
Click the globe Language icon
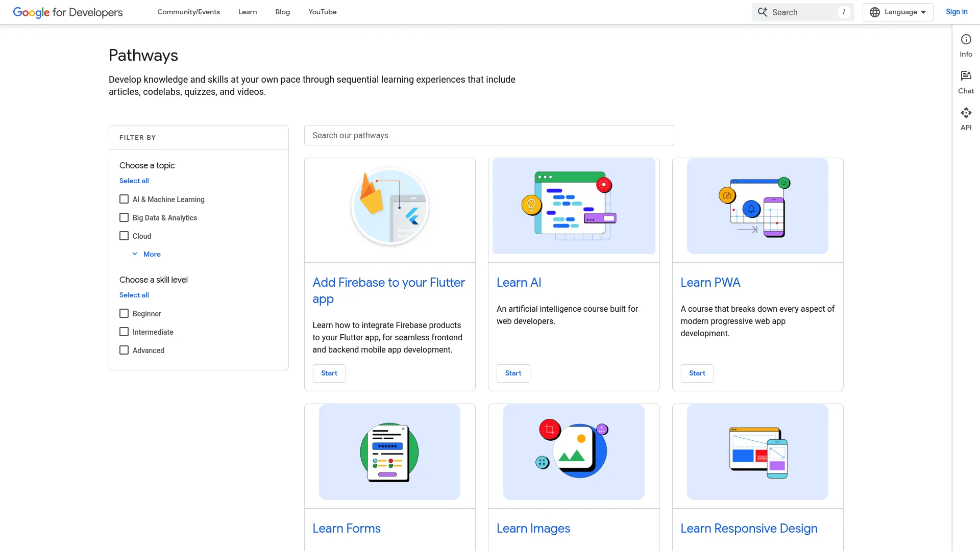(875, 12)
